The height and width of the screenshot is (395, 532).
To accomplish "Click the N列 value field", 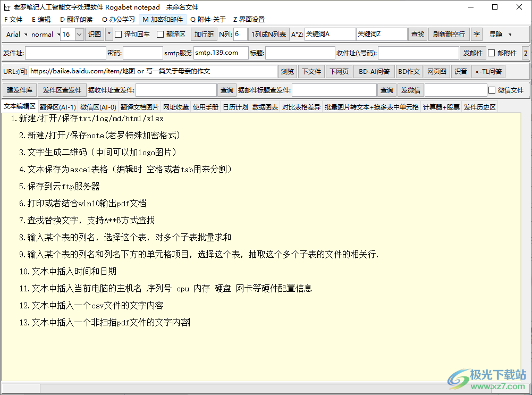I will [x=240, y=34].
